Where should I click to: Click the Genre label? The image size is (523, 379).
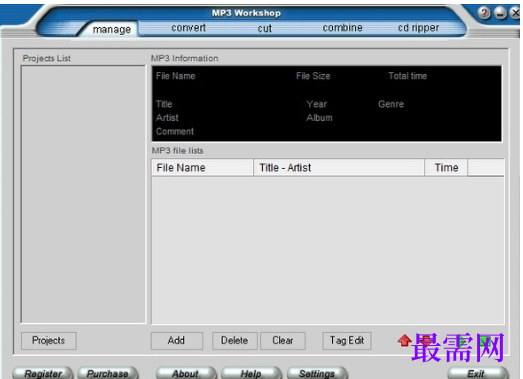coord(391,104)
